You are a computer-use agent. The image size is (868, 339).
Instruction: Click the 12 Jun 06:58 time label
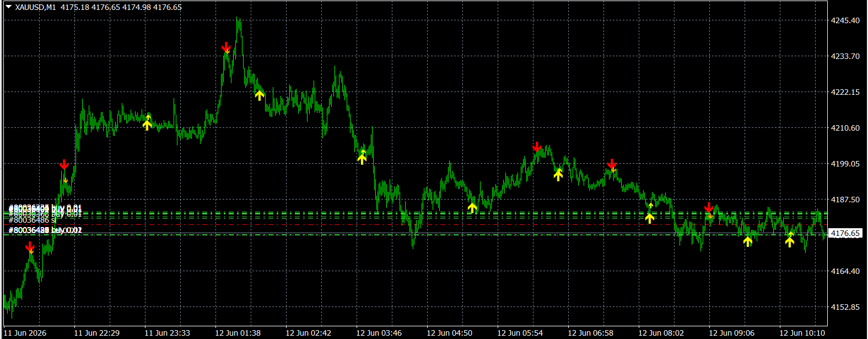pos(590,333)
